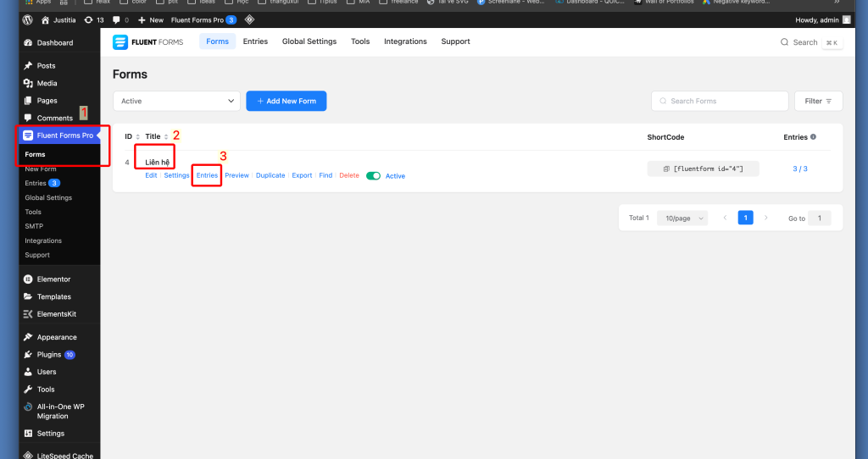Sort forms by Title column arrows

coord(166,136)
